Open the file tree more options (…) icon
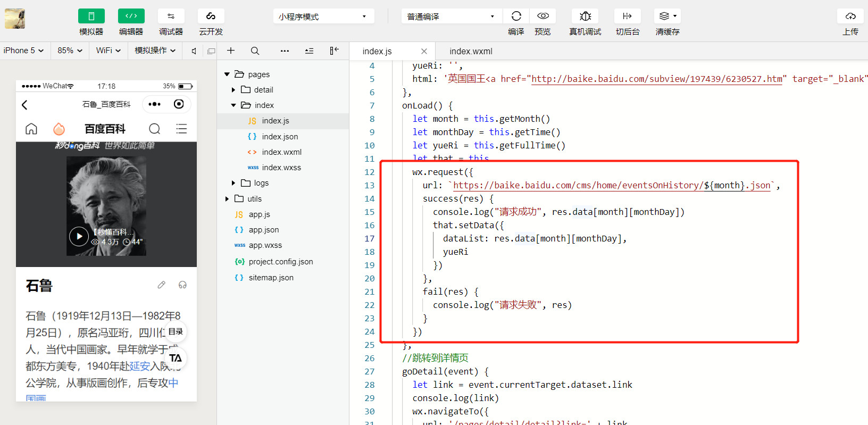 point(285,51)
